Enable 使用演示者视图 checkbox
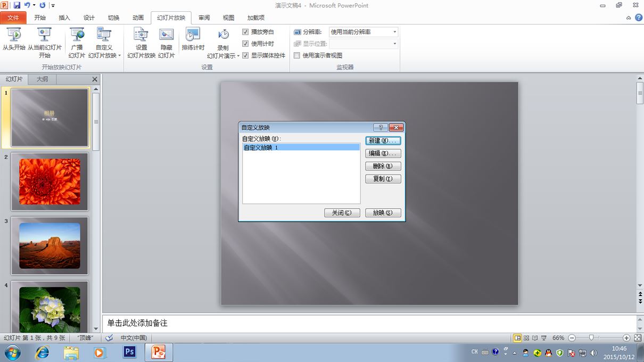The height and width of the screenshot is (362, 644). pos(297,55)
